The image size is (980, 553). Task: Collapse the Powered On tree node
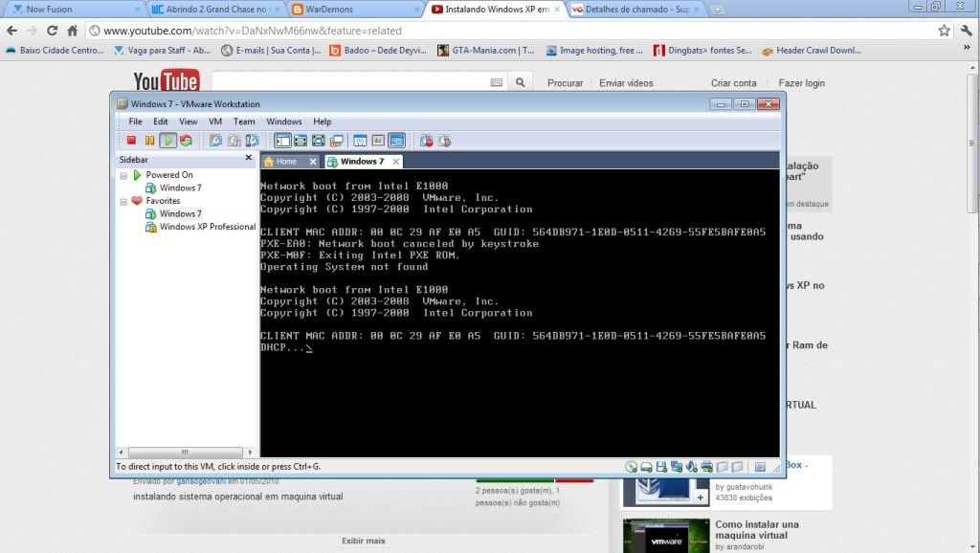coord(123,175)
